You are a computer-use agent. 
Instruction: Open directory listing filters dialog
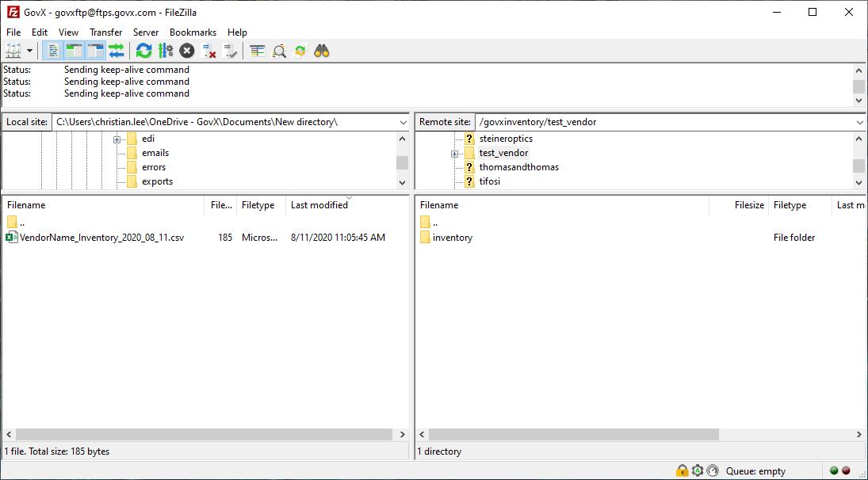click(x=258, y=51)
